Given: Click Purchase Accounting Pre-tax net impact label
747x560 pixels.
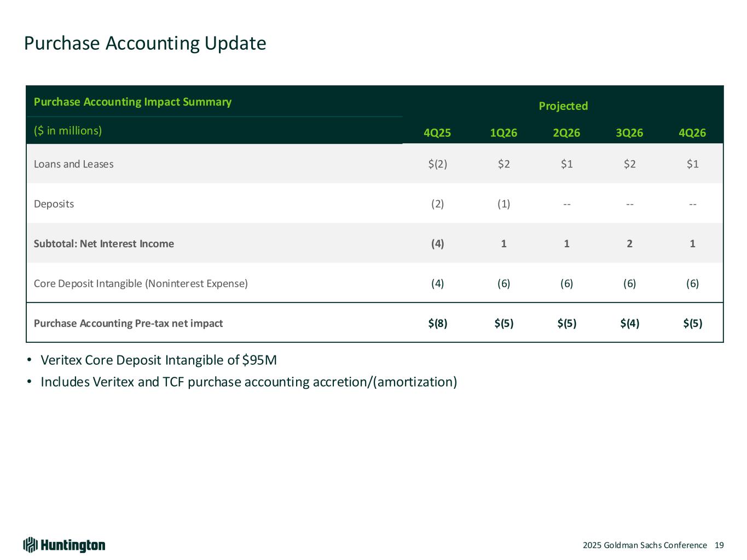Looking at the screenshot, I should coord(128,323).
